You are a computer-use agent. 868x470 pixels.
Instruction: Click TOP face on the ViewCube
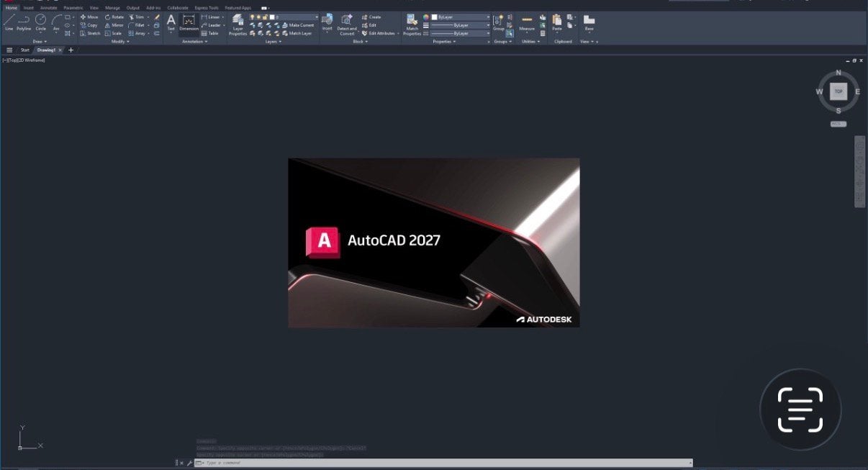[838, 91]
